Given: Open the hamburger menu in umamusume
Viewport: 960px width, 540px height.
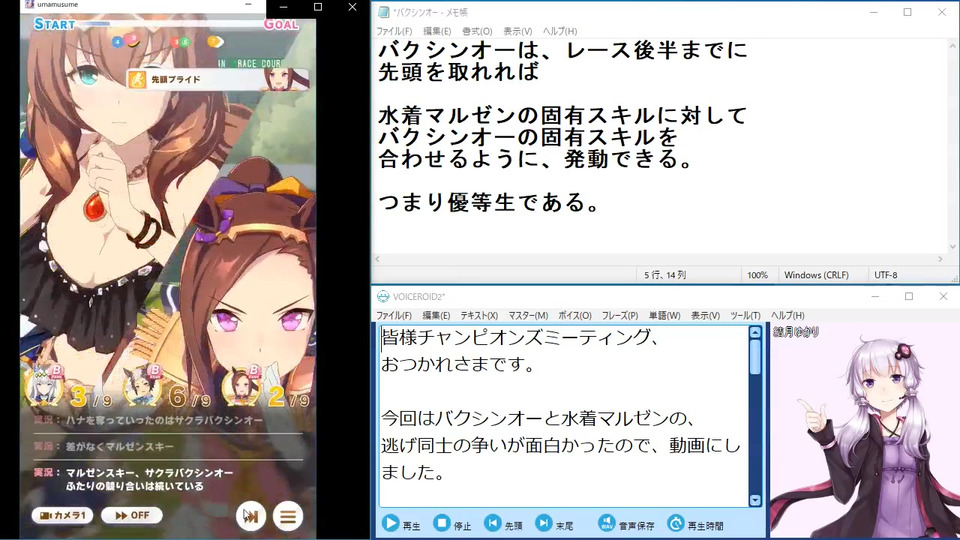Looking at the screenshot, I should (288, 517).
